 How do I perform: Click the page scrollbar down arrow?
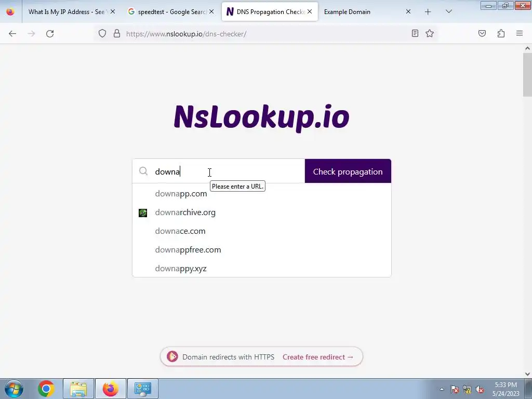pyautogui.click(x=527, y=374)
